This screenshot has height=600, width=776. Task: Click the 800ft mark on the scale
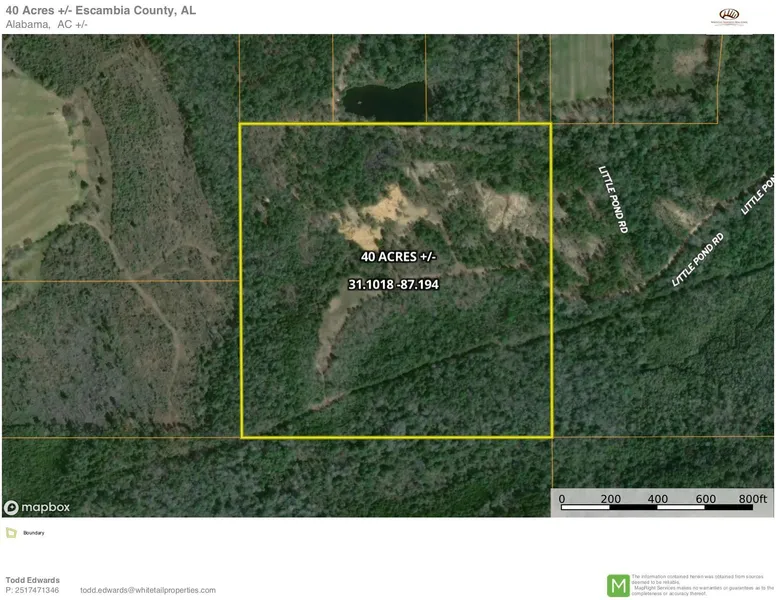(753, 498)
